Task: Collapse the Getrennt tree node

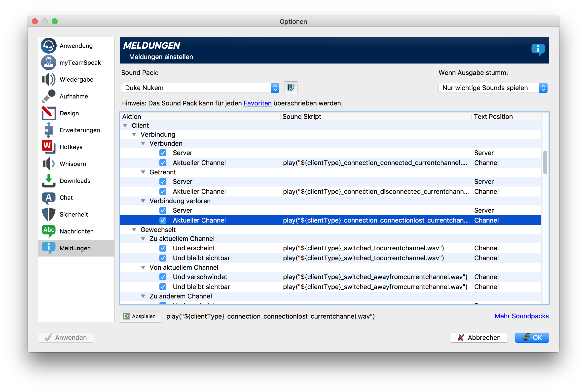Action: (143, 172)
